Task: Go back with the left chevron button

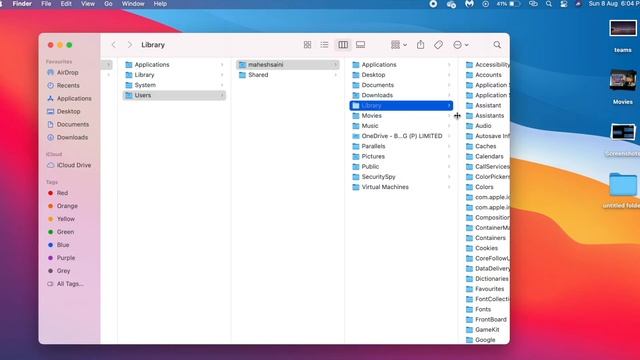Action: pyautogui.click(x=114, y=45)
